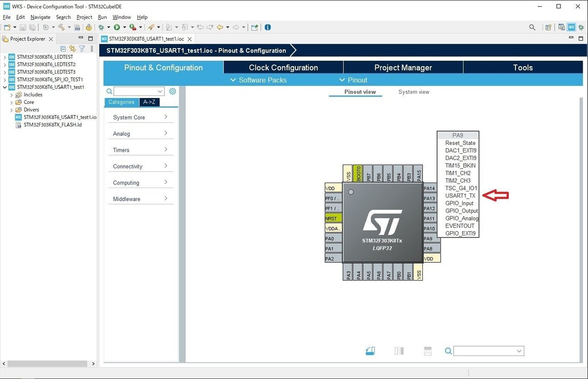Close the Project Explorer view tab

point(51,39)
